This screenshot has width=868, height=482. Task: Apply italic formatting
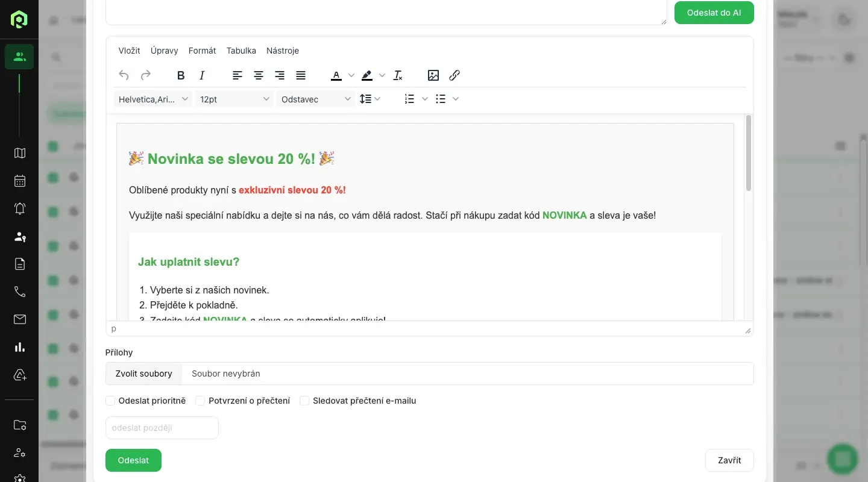[x=202, y=75]
